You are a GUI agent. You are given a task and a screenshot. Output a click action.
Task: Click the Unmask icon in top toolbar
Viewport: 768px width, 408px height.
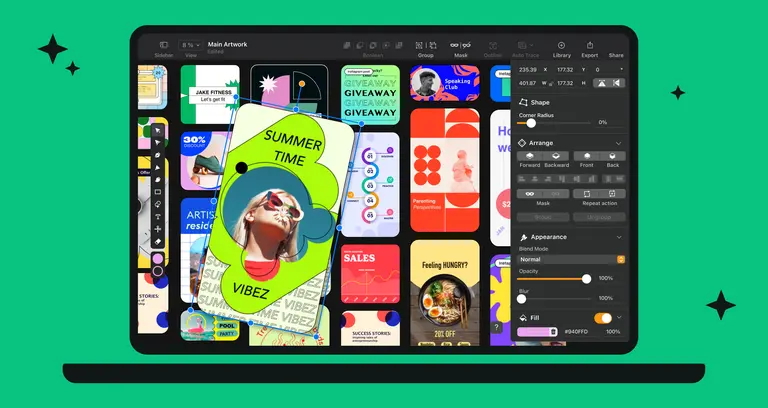467,45
